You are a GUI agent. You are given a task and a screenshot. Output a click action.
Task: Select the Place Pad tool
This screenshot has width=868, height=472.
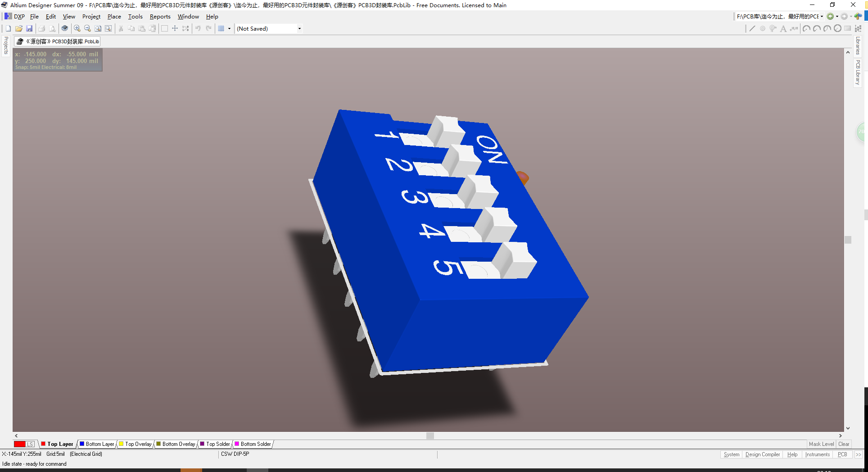click(763, 28)
